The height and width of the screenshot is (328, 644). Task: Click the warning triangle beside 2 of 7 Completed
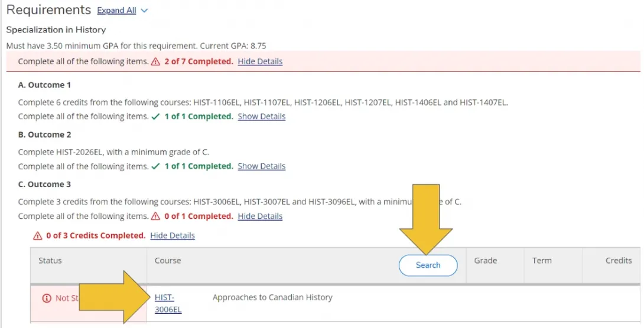[156, 61]
